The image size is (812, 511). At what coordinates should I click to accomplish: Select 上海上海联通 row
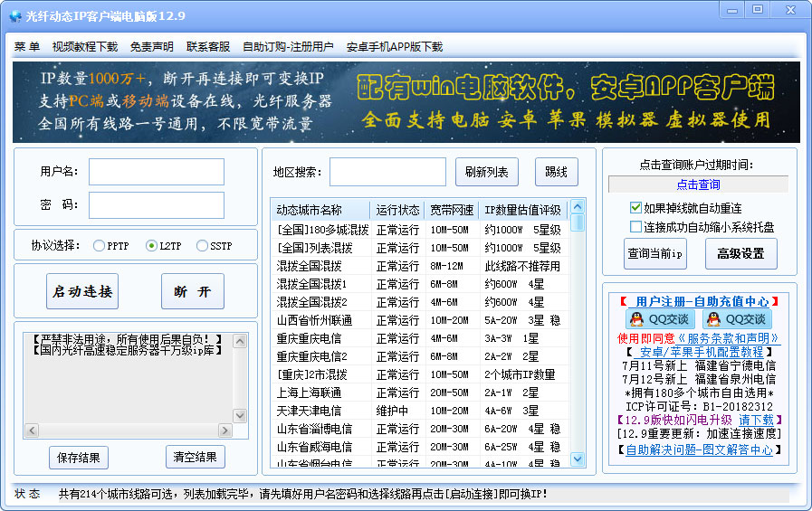tap(419, 393)
